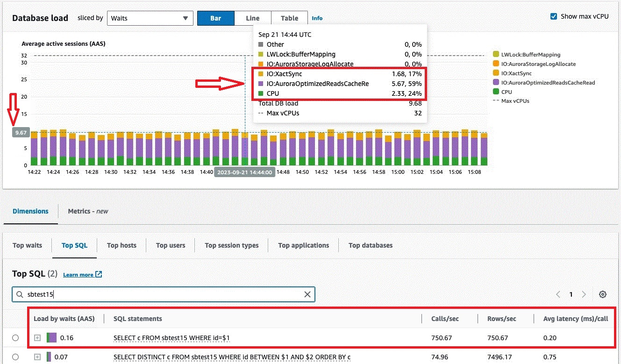Image resolution: width=621 pixels, height=364 pixels.
Task: Toggle Show max vCPU checkbox
Action: [x=554, y=16]
